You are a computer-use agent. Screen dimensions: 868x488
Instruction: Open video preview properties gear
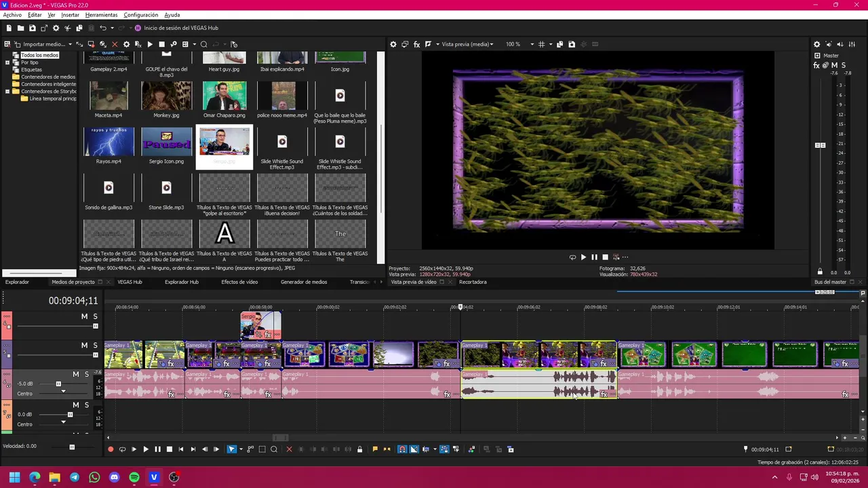[x=393, y=44]
